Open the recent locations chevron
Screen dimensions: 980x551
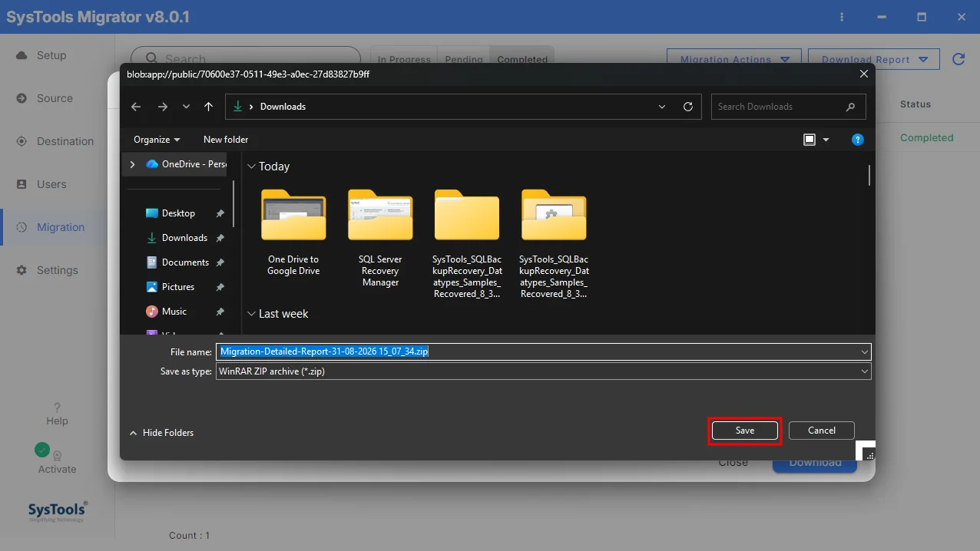click(186, 107)
